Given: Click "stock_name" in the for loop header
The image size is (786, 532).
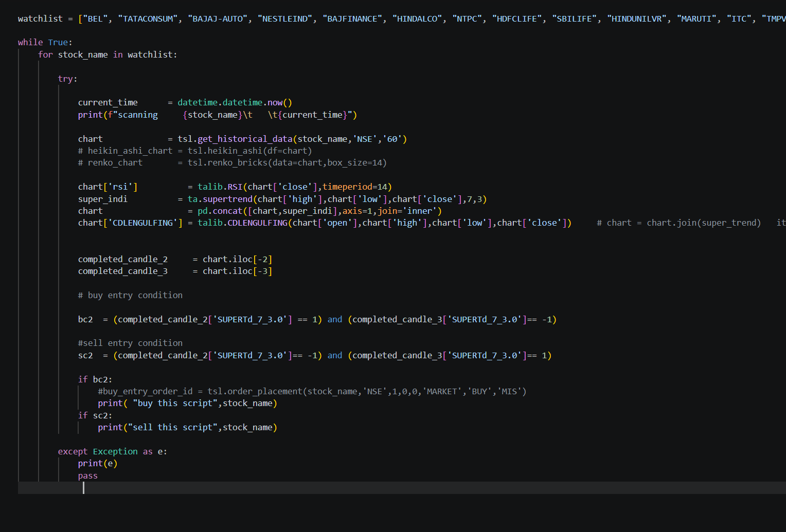Looking at the screenshot, I should (x=83, y=54).
